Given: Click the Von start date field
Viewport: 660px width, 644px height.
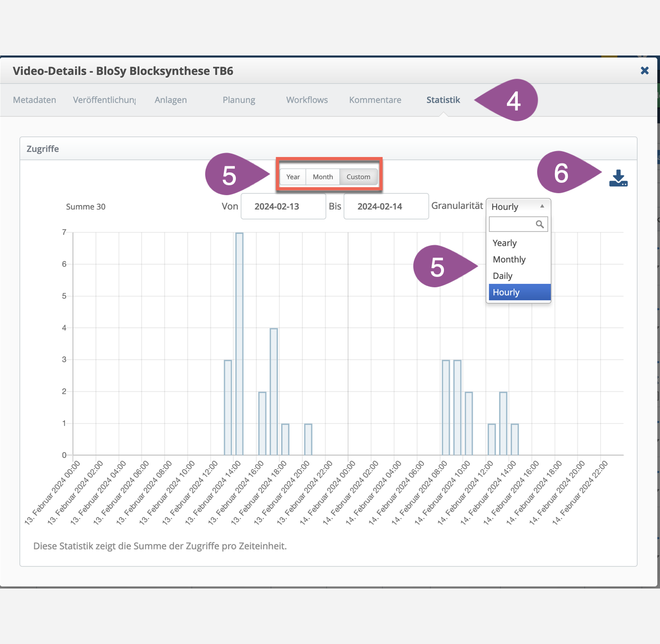Looking at the screenshot, I should click(283, 207).
